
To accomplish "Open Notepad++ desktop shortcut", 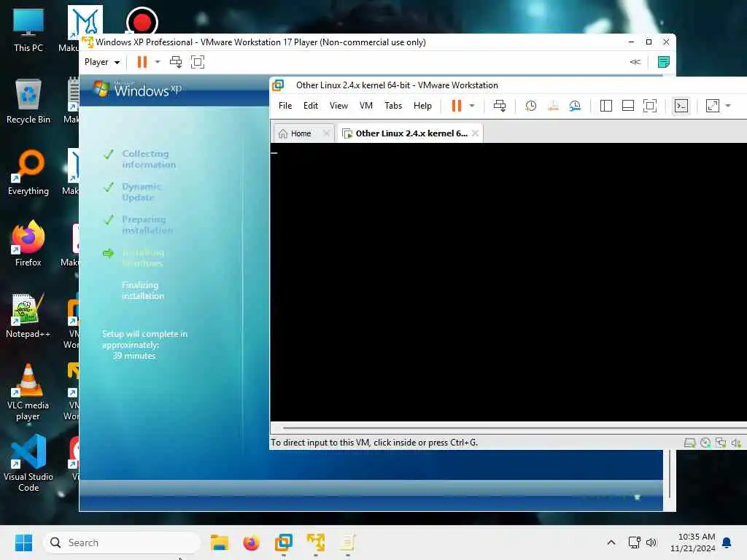I will click(28, 316).
